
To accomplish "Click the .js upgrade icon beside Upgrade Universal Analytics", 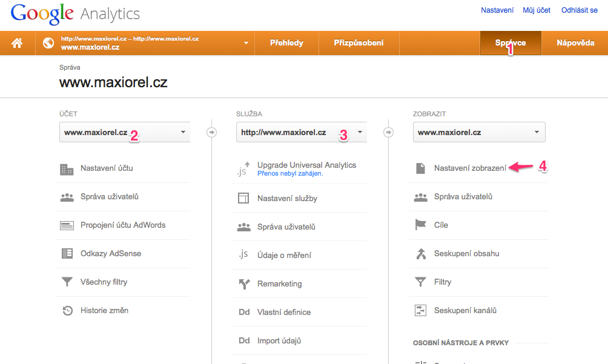I will coord(243,169).
